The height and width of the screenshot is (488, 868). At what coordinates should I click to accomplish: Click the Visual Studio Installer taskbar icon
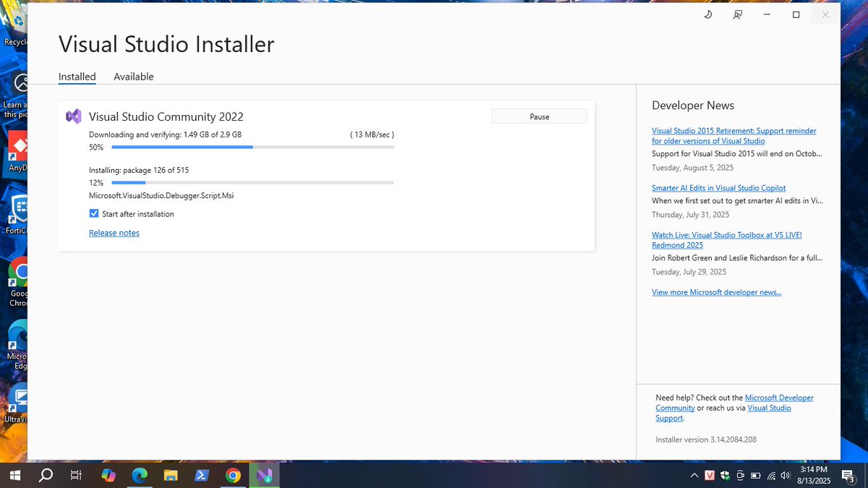coord(264,475)
